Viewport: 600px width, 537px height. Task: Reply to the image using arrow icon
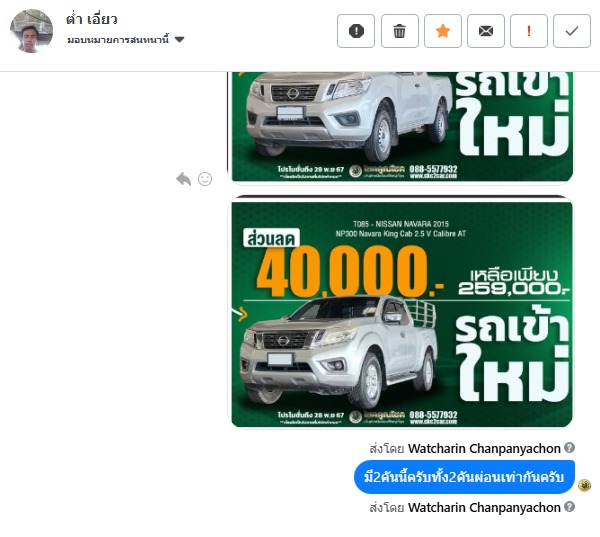point(184,179)
